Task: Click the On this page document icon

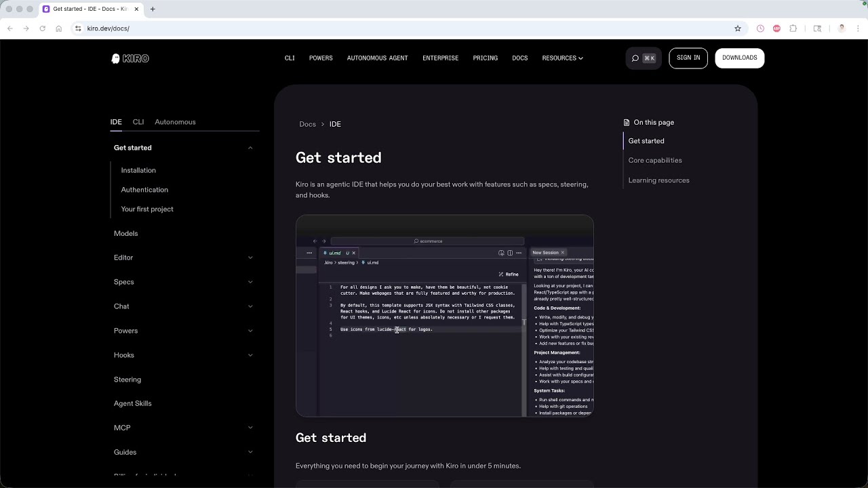Action: click(627, 123)
